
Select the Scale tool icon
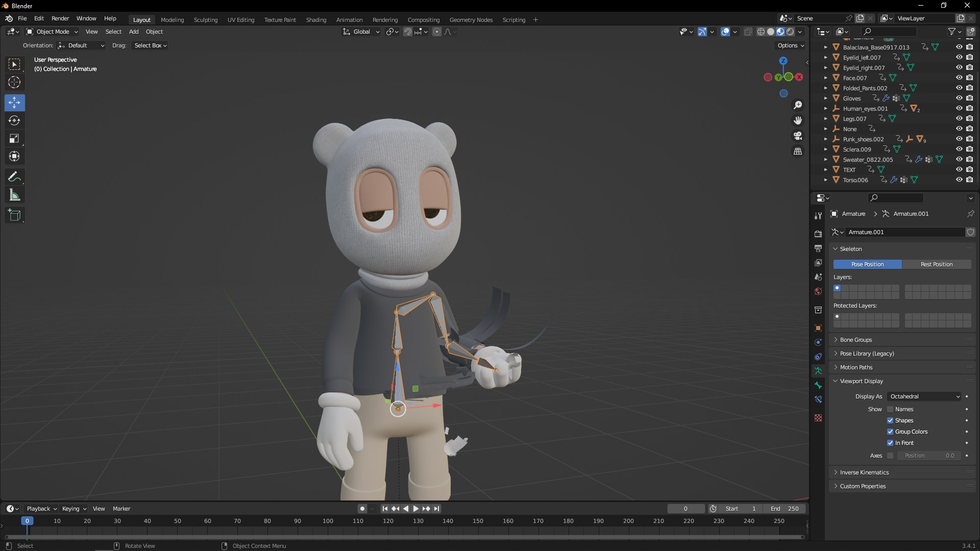[x=14, y=139]
